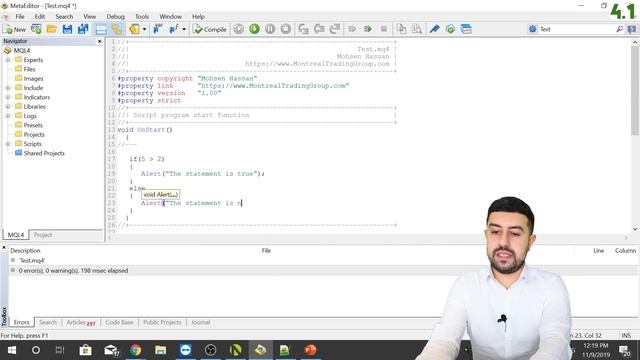Click the start debugging on history icon
The image size is (640, 360).
coord(239,29)
